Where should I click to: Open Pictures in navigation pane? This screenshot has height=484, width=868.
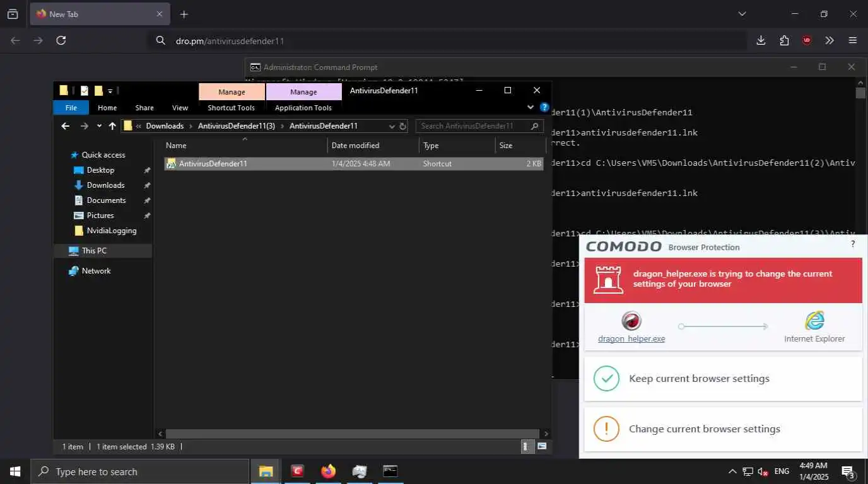coord(100,216)
